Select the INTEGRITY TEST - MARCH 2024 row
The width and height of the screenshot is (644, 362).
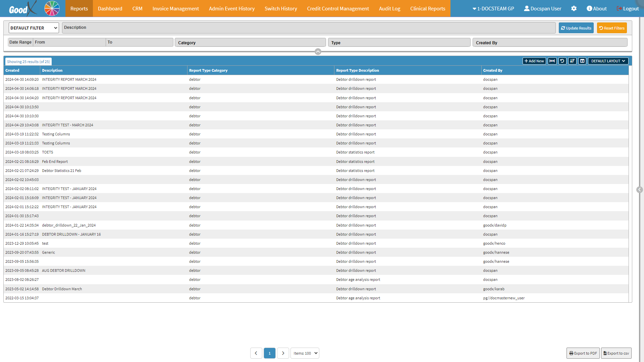click(316, 125)
